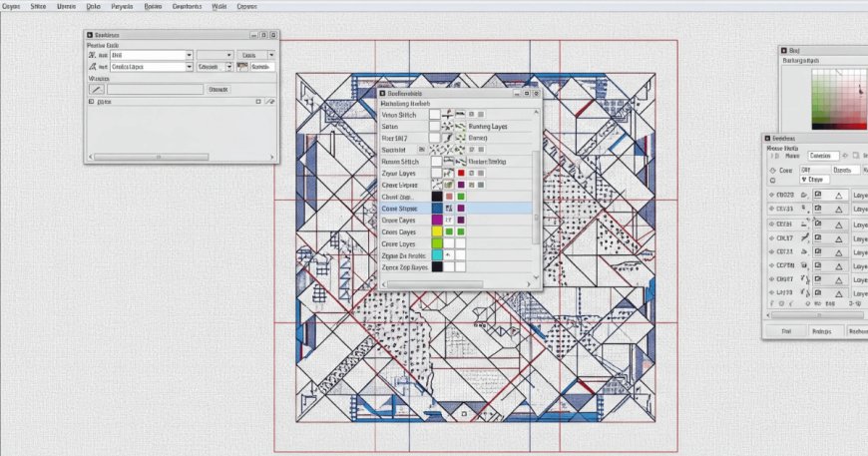Toggle the checkbox in Rmom Stitch row
868x456 pixels.
436,161
